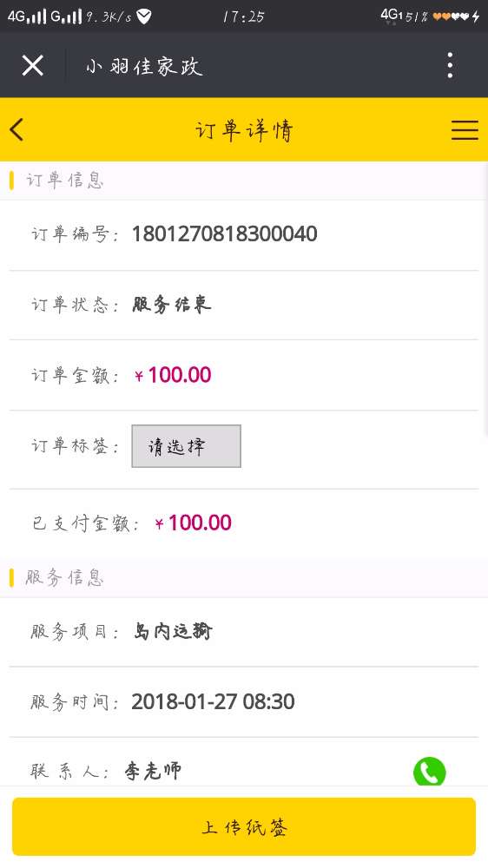Tap the 订单详情 page title
The image size is (488, 868).
coord(244,131)
